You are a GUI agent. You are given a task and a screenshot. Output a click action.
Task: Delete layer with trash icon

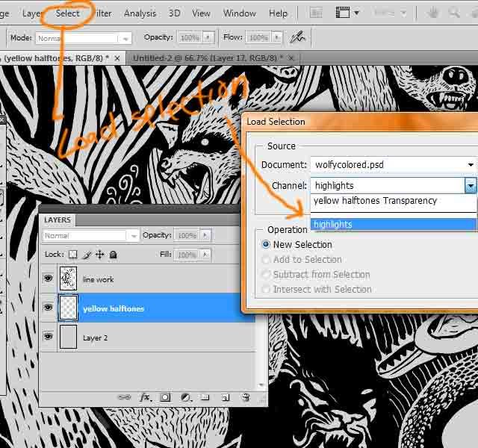coord(244,398)
